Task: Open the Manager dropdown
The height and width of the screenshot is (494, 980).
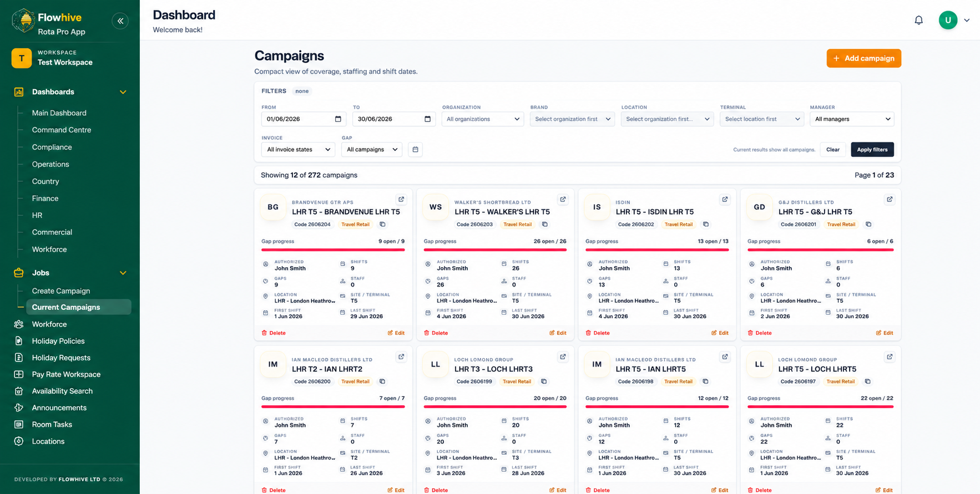Action: pos(852,119)
